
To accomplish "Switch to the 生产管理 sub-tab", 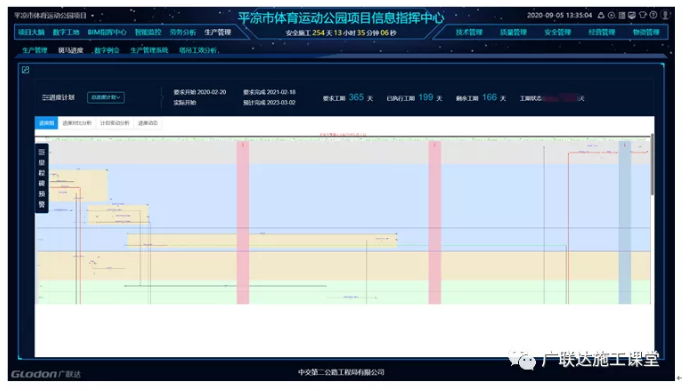I will click(x=35, y=50).
